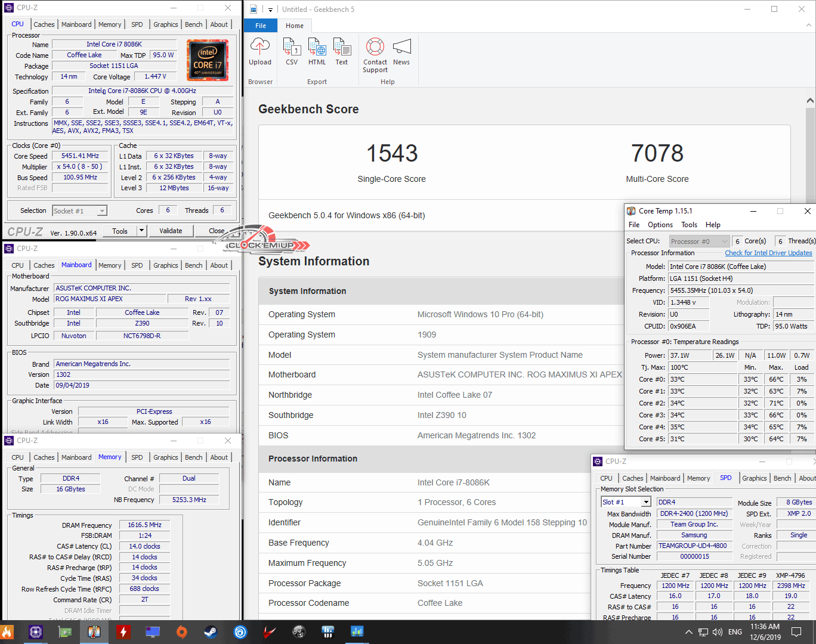Click the Validate button in CPU-Z
This screenshot has height=644, width=816.
pos(171,231)
